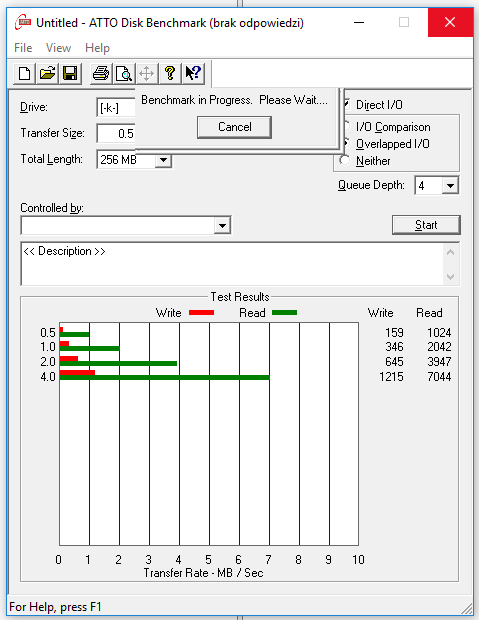The height and width of the screenshot is (620, 479).
Task: Open the File menu
Action: click(23, 48)
